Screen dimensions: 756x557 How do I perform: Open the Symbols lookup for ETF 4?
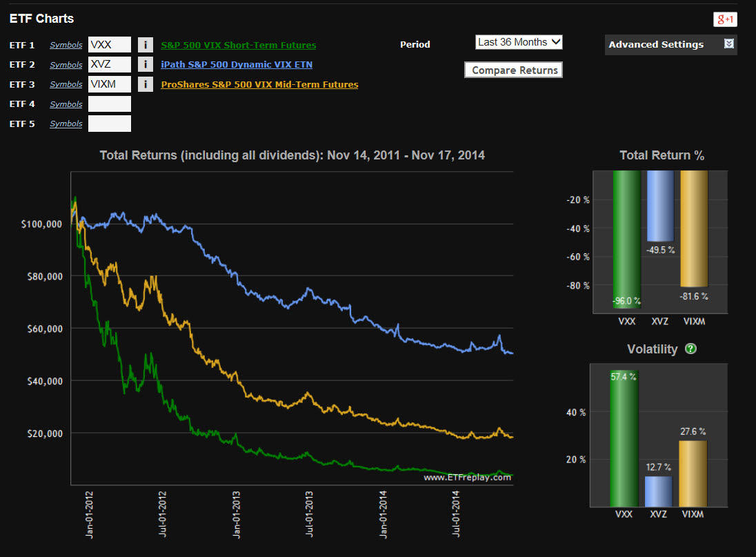[66, 104]
